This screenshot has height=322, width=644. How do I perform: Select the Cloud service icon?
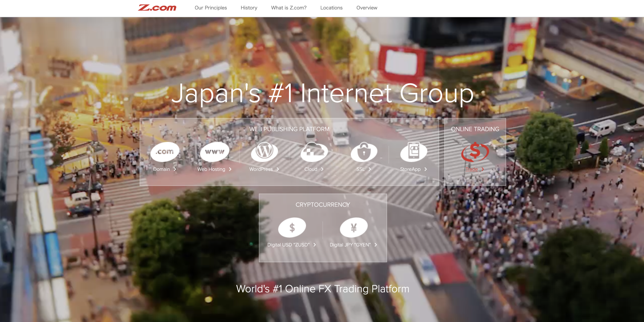(x=314, y=152)
